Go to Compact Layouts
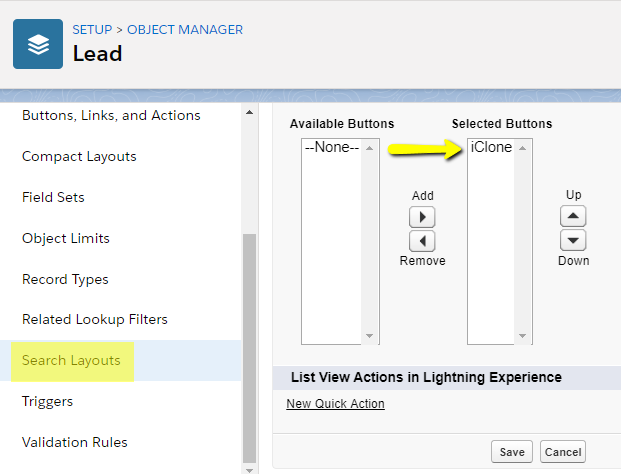Image resolution: width=621 pixels, height=474 pixels. [x=79, y=156]
